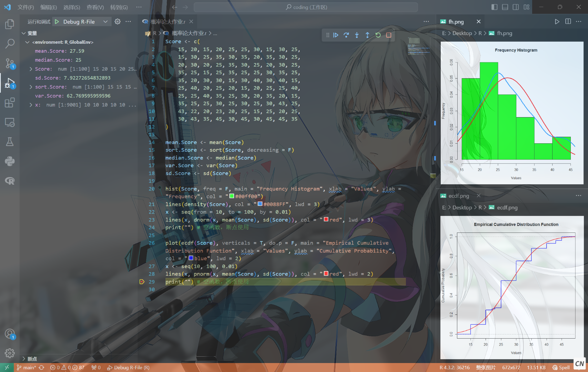Open the 查看(V) menu

pyautogui.click(x=95, y=7)
